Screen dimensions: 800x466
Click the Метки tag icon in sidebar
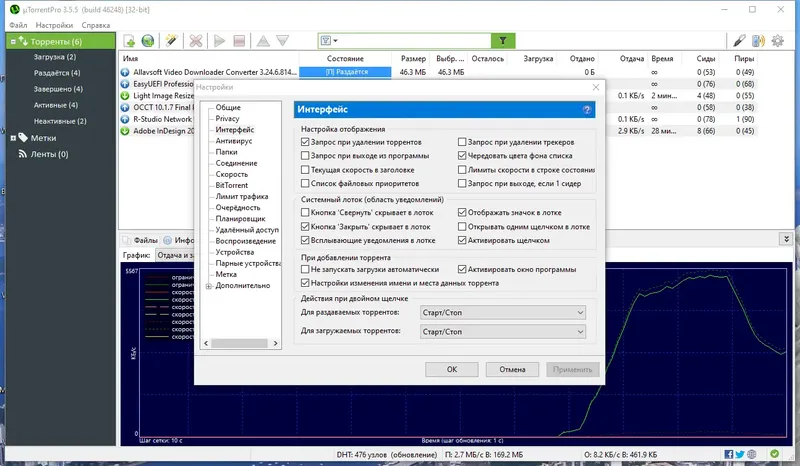pos(23,137)
